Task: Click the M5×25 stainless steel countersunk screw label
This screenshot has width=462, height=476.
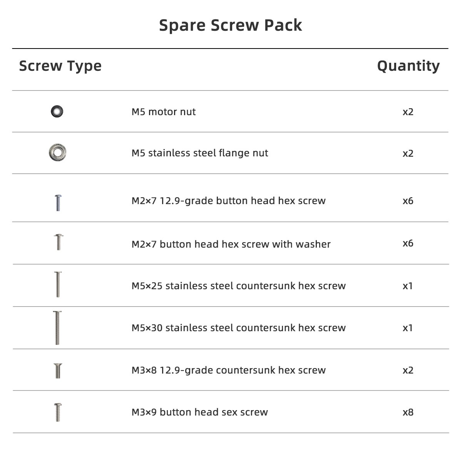Action: coord(239,286)
